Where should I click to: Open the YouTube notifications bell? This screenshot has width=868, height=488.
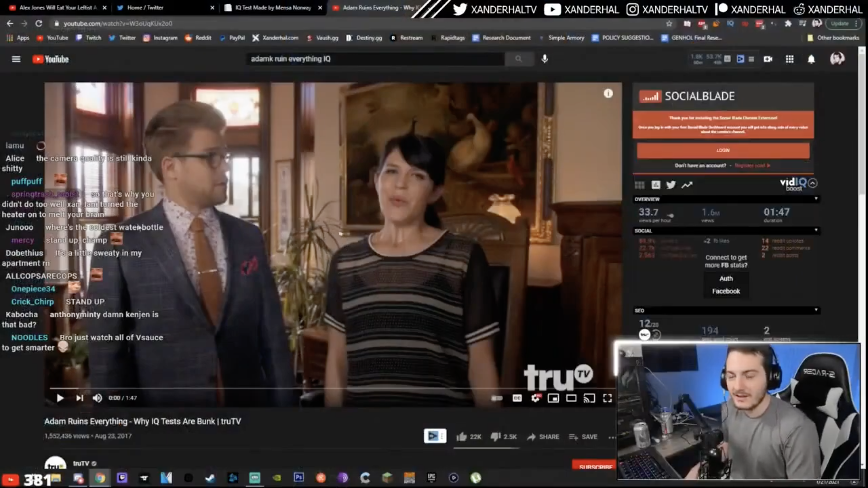click(x=811, y=59)
